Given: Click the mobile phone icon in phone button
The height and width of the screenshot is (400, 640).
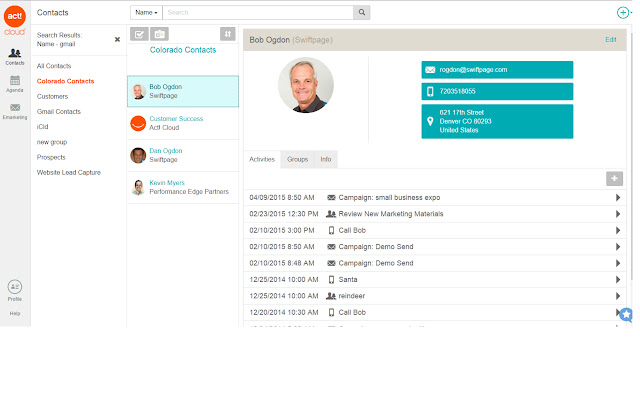Looking at the screenshot, I should (430, 91).
